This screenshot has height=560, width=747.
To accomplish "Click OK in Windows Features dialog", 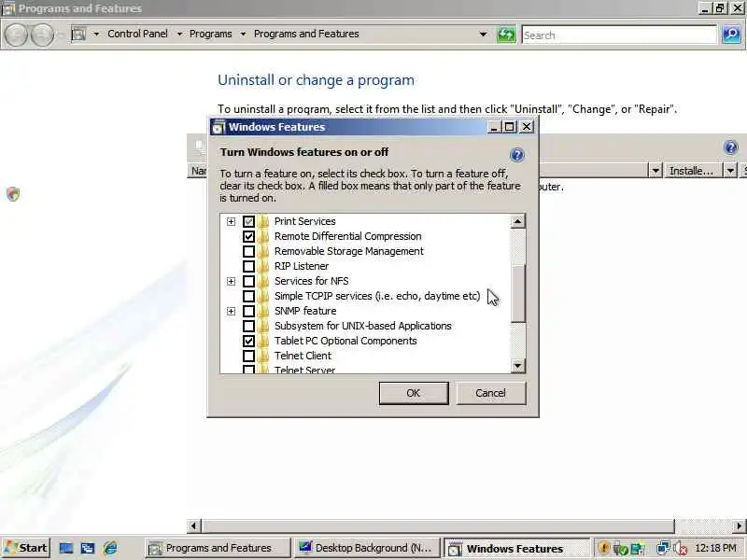I will coord(414,393).
